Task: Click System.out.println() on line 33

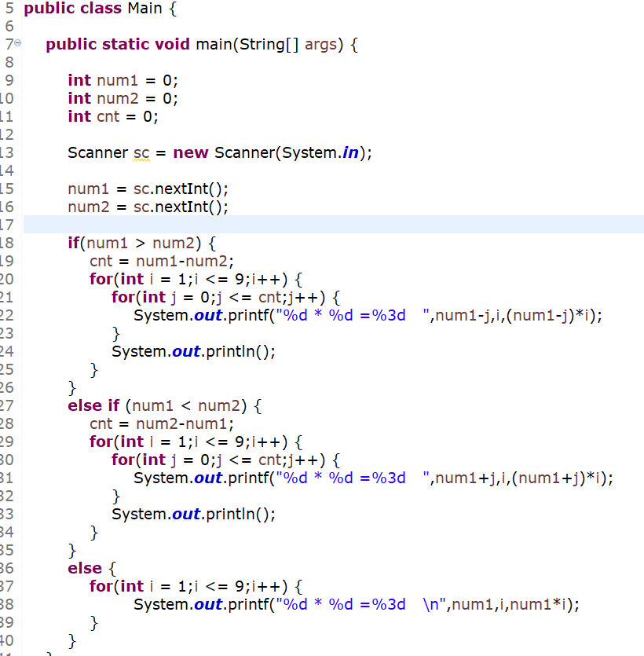Action: (x=194, y=514)
